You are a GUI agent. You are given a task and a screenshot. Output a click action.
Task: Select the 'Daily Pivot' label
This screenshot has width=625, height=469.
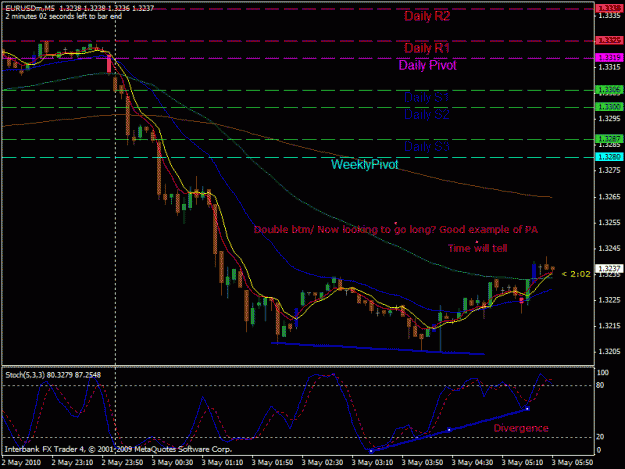[x=427, y=65]
